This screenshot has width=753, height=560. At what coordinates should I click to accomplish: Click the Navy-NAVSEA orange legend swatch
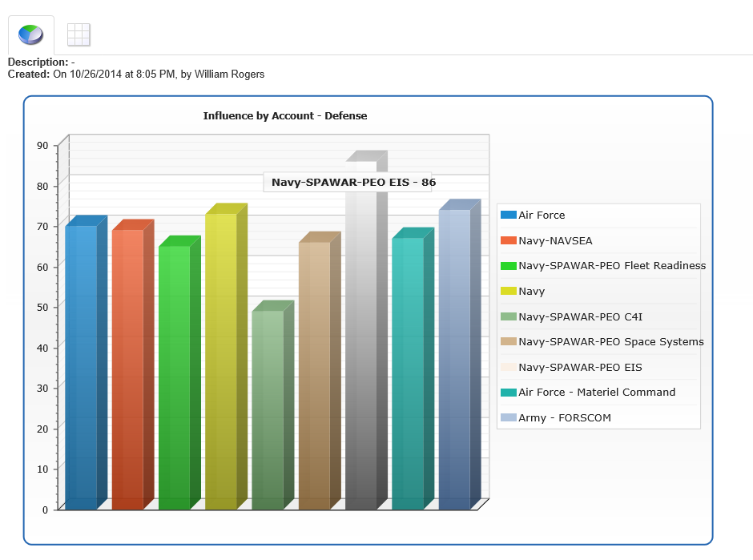508,240
